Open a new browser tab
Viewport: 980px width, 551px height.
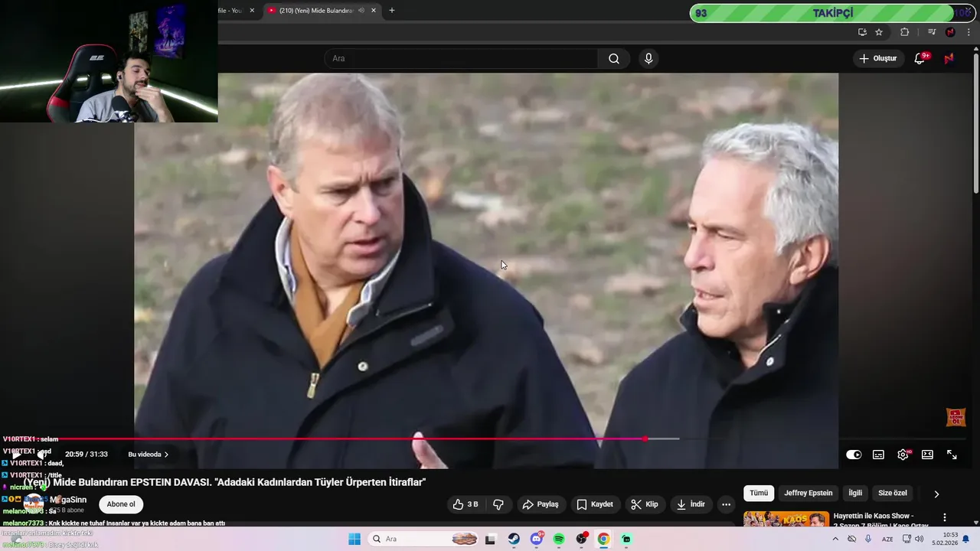[x=392, y=11]
